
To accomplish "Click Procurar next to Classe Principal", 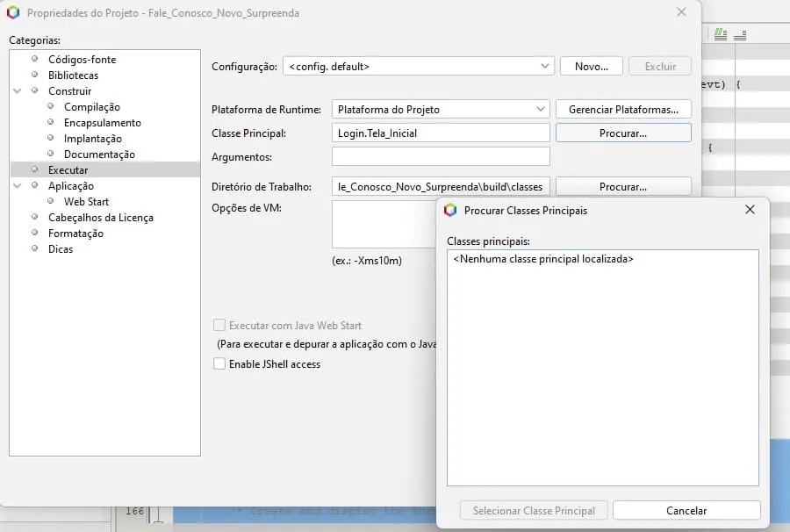I will click(623, 133).
